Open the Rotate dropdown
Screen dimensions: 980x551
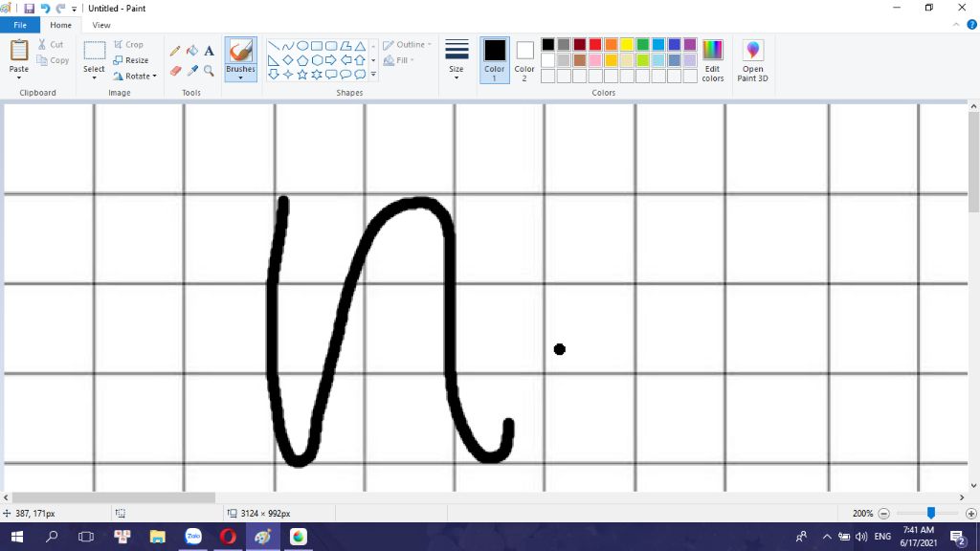tap(135, 77)
